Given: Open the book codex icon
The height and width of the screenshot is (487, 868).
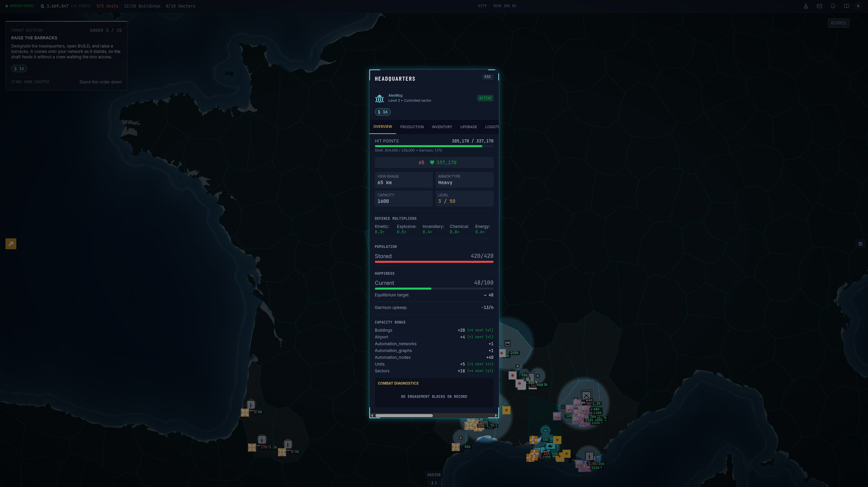Looking at the screenshot, I should [846, 6].
